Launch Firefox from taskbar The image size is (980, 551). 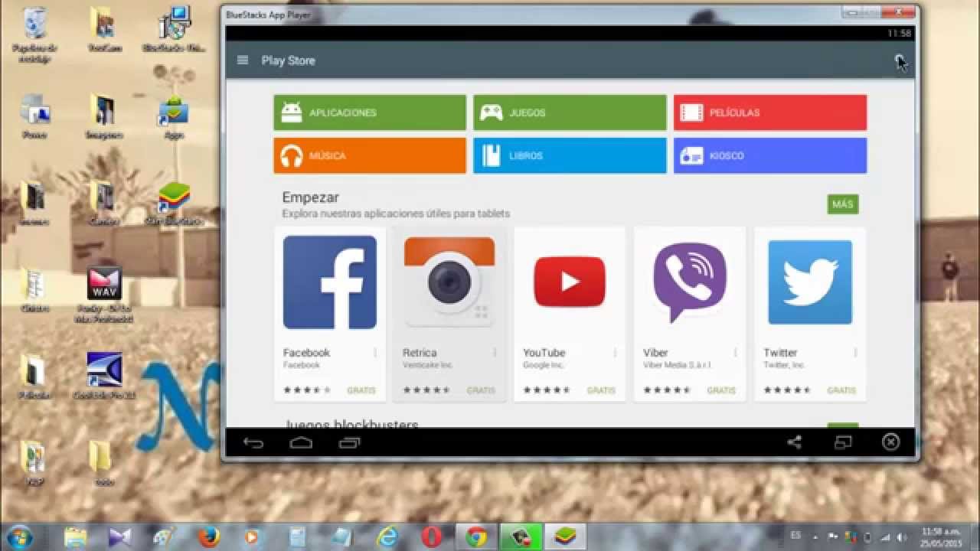point(209,537)
